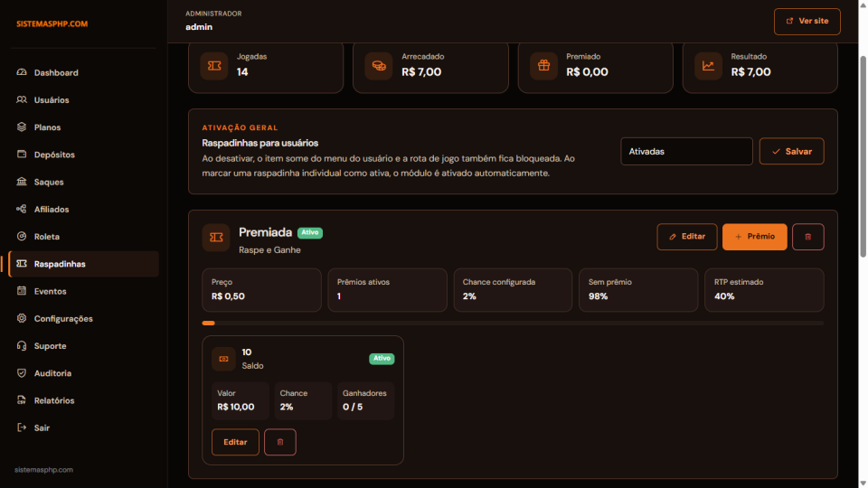The height and width of the screenshot is (488, 868).
Task: Click the Eventos calendar icon
Action: [22, 290]
